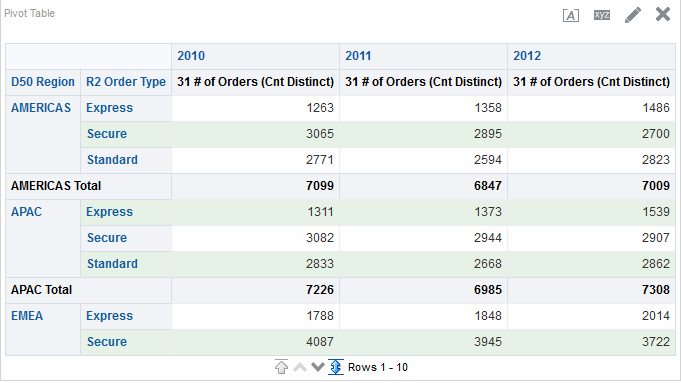Select the D50 Region column heading
Screen dimensions: 681x383
43,82
